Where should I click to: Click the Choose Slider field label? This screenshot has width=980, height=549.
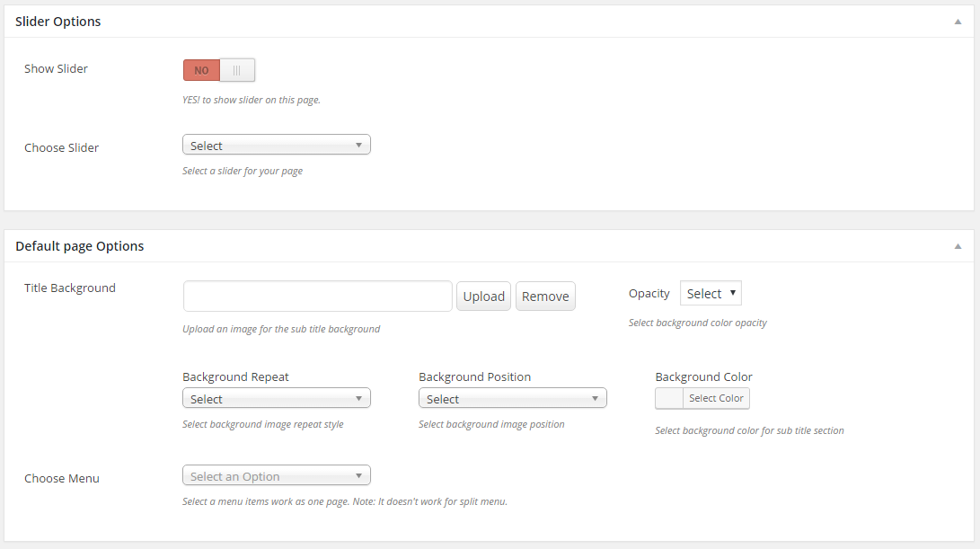click(61, 148)
